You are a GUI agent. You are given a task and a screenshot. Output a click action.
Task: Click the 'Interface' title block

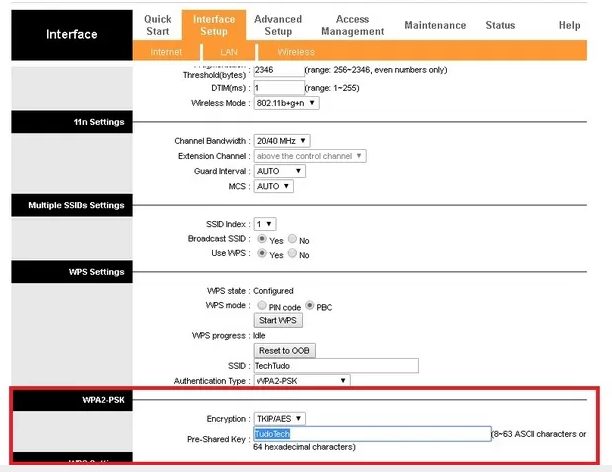pos(72,35)
